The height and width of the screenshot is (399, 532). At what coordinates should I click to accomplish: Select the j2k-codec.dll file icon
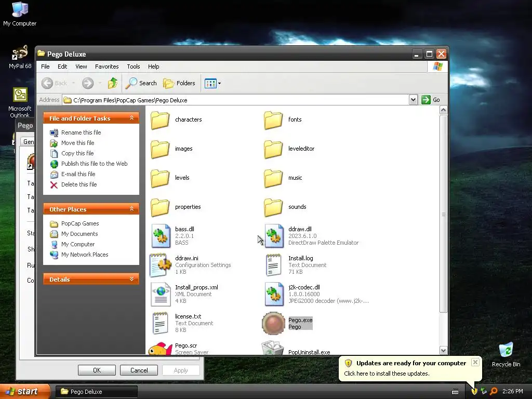[x=274, y=294]
